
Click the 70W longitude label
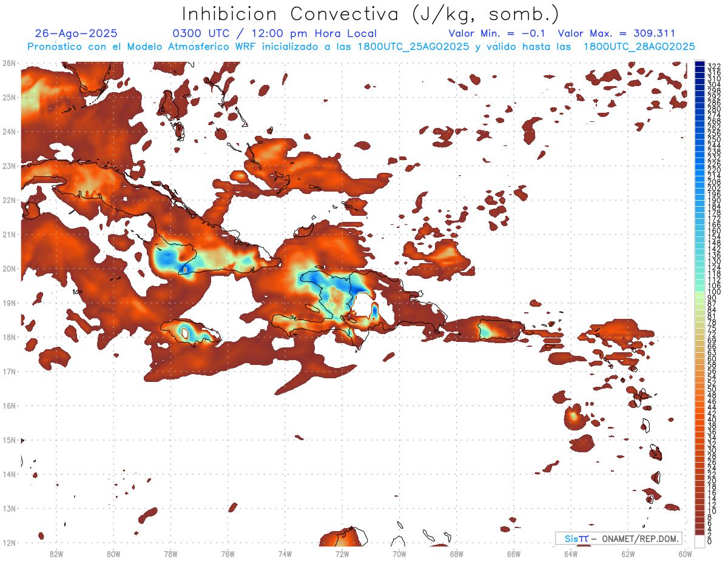coord(399,554)
